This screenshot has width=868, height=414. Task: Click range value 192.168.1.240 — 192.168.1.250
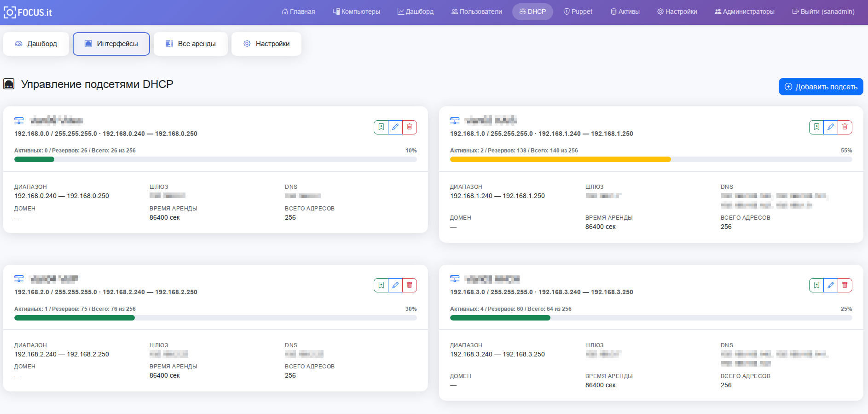coord(498,196)
